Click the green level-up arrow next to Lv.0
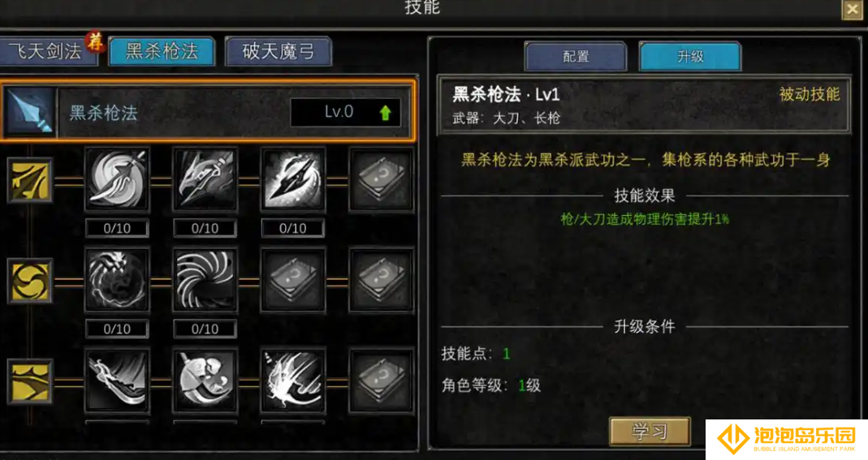868x460 pixels. [x=386, y=113]
